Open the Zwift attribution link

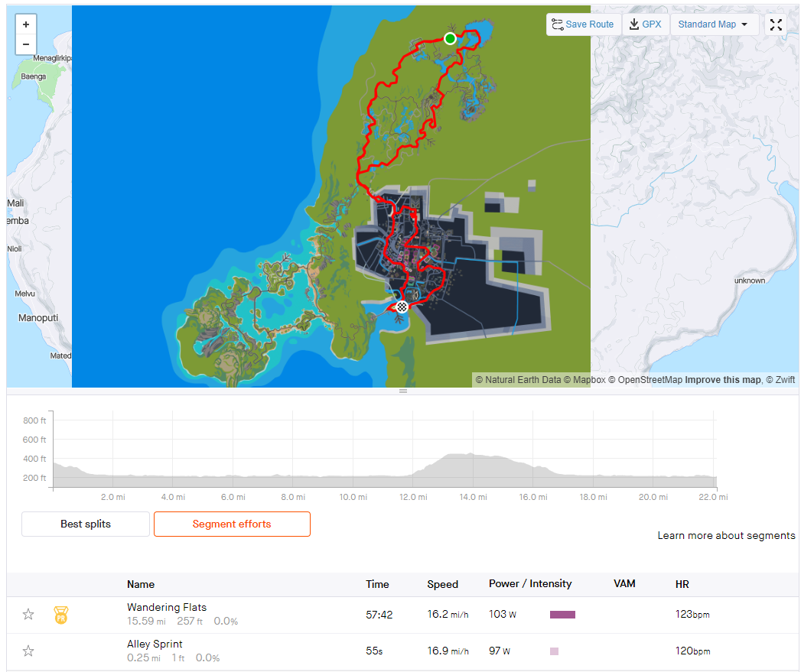[x=780, y=380]
